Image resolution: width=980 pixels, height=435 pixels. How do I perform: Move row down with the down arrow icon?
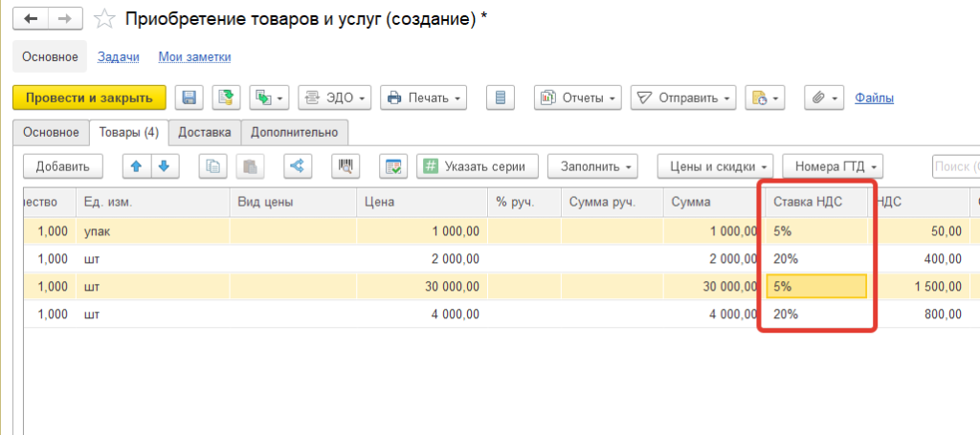[165, 166]
